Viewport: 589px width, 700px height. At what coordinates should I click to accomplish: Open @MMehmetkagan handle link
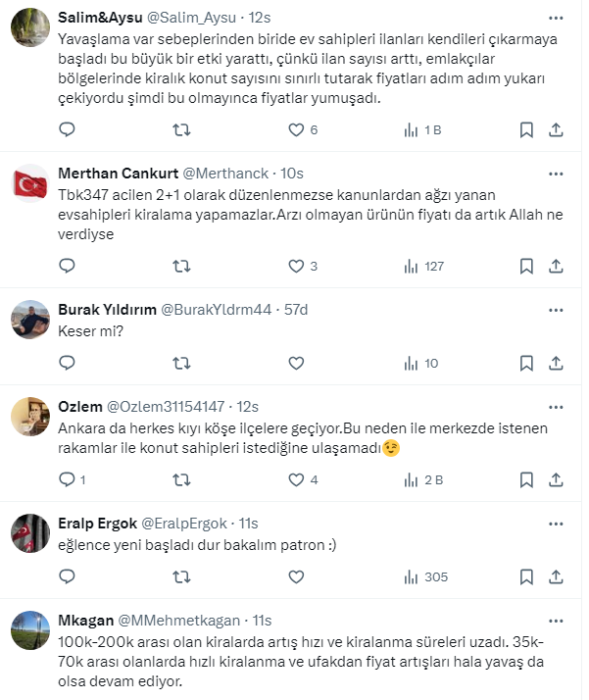[181, 621]
